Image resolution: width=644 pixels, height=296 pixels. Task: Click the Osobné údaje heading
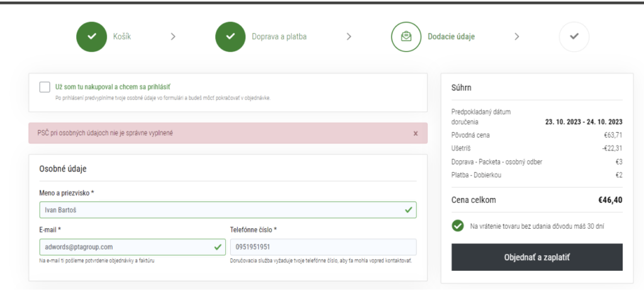[x=63, y=168]
